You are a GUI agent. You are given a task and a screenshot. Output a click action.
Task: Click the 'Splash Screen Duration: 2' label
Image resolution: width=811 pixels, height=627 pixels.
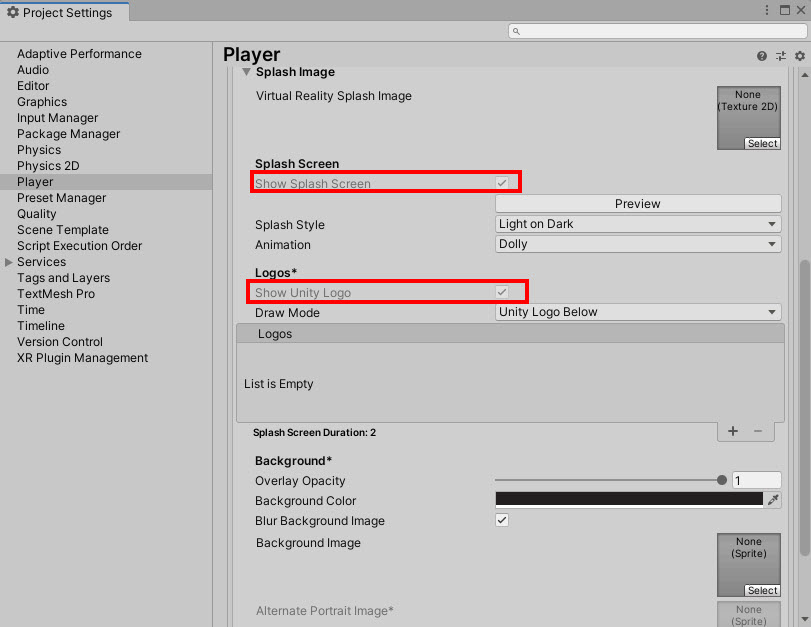coord(314,432)
